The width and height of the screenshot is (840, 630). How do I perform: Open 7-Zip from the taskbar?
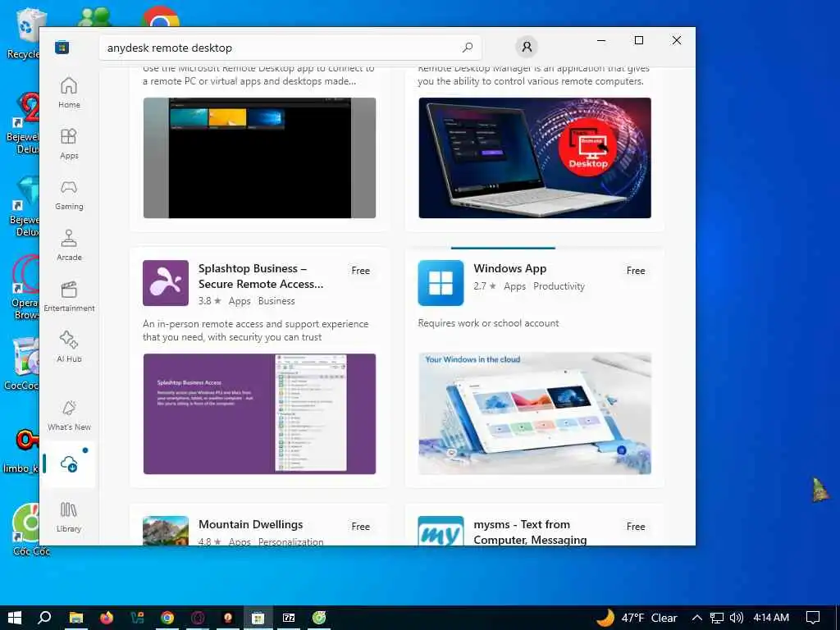pyautogui.click(x=289, y=618)
